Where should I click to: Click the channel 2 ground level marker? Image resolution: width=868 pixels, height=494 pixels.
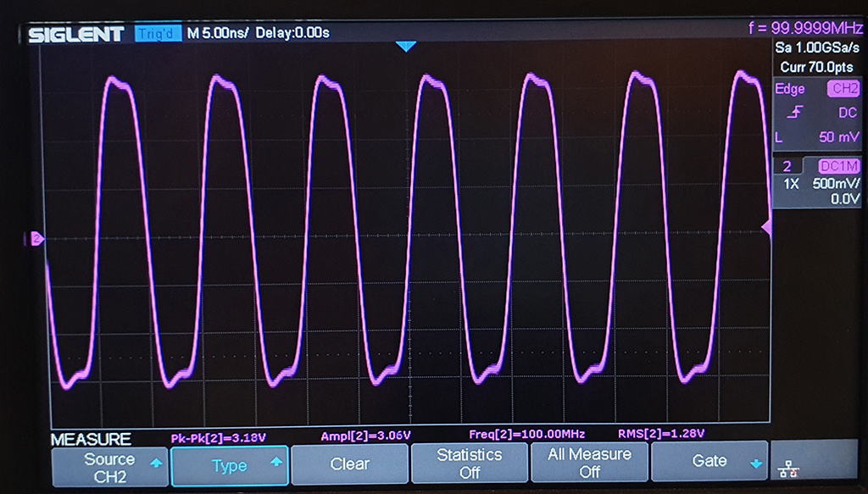click(36, 239)
